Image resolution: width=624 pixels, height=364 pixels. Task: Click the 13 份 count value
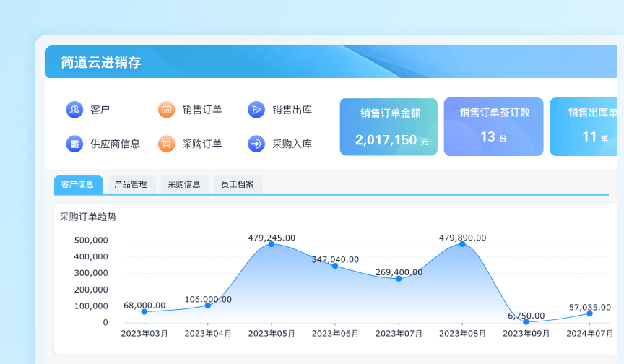pyautogui.click(x=493, y=137)
